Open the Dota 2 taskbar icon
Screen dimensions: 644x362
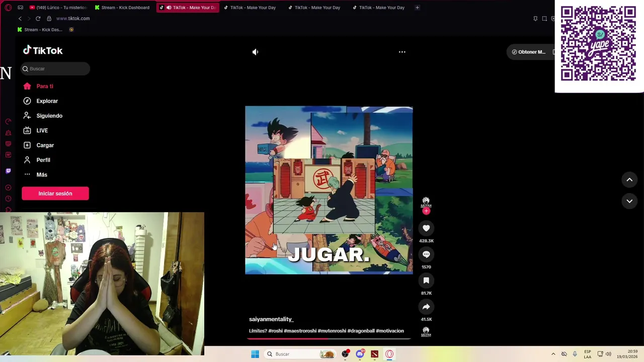(374, 354)
